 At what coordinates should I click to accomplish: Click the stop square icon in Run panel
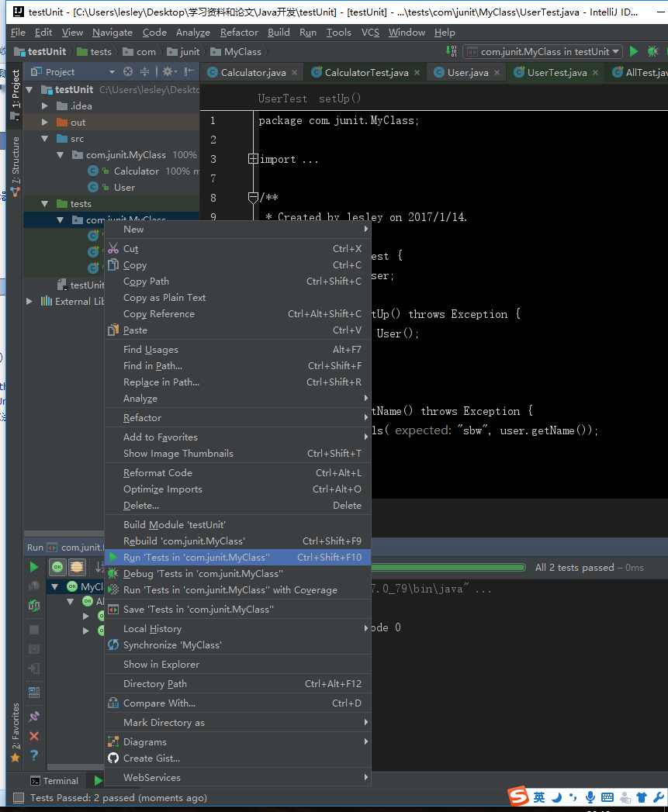tap(34, 630)
